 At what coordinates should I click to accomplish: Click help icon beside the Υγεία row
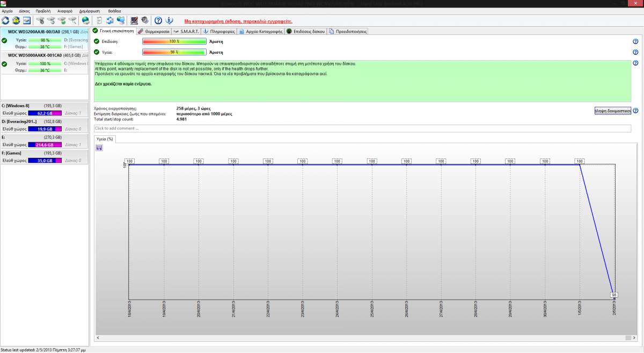(635, 52)
